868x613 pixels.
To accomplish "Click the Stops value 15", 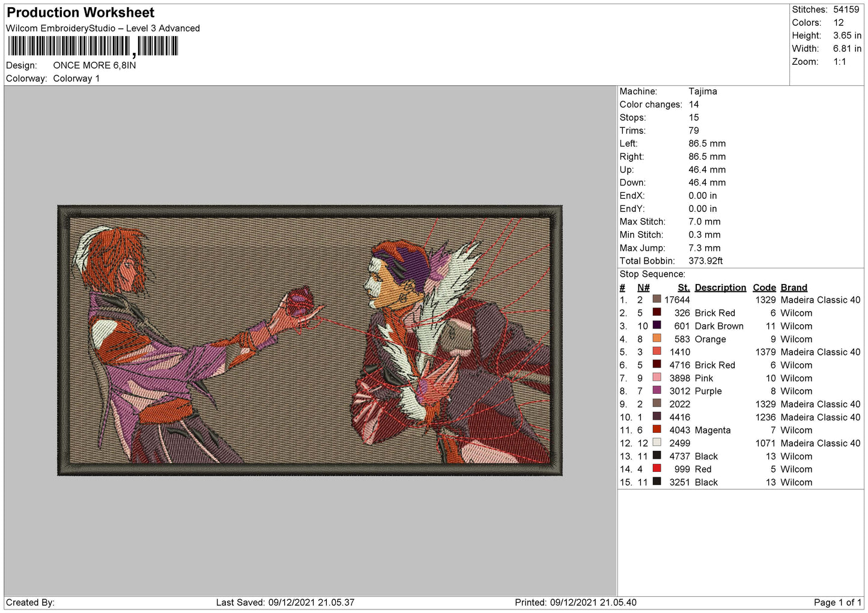I will pos(694,118).
